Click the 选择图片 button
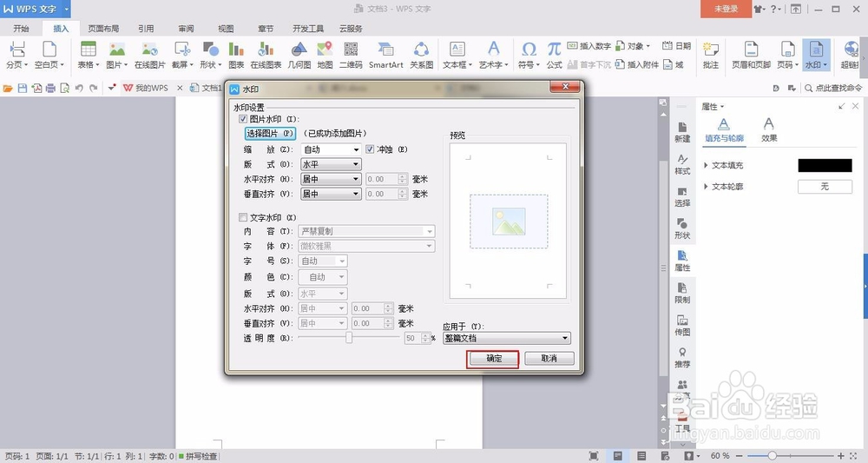 270,134
